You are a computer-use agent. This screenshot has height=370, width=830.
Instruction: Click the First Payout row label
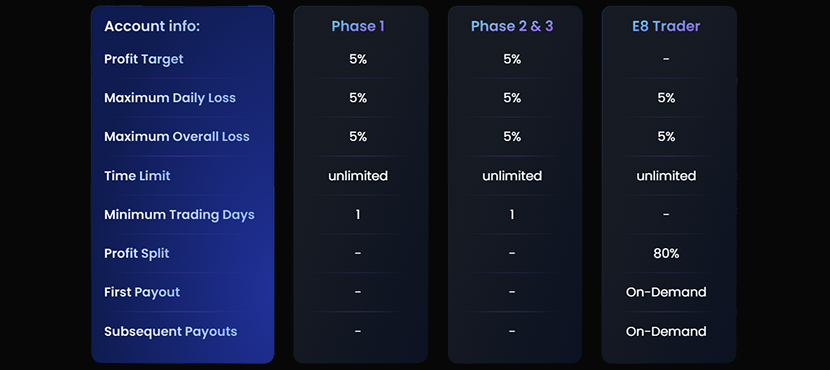click(142, 292)
